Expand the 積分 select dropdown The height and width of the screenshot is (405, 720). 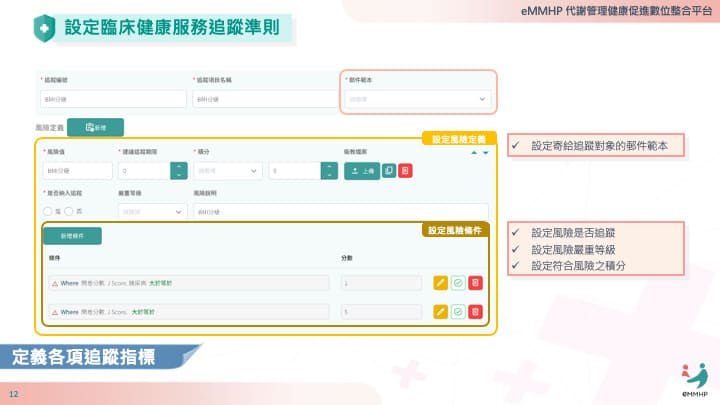click(x=228, y=171)
